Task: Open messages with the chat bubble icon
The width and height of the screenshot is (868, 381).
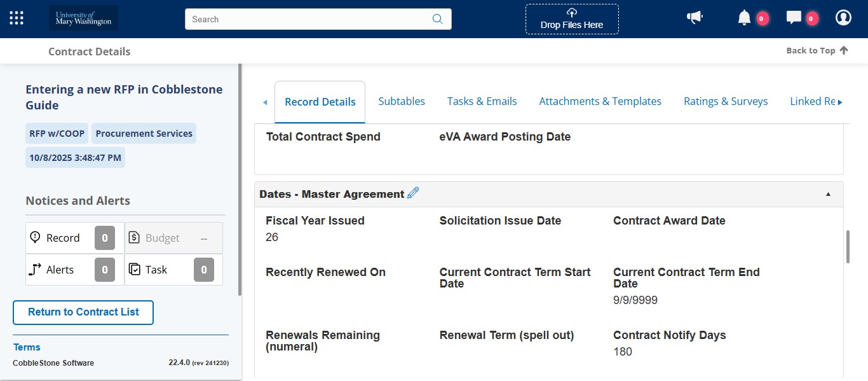Action: pyautogui.click(x=794, y=18)
